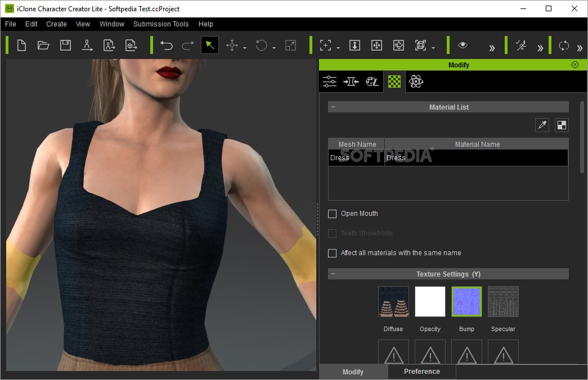Open the appearance palette tab
This screenshot has width=588, height=380.
tap(372, 82)
